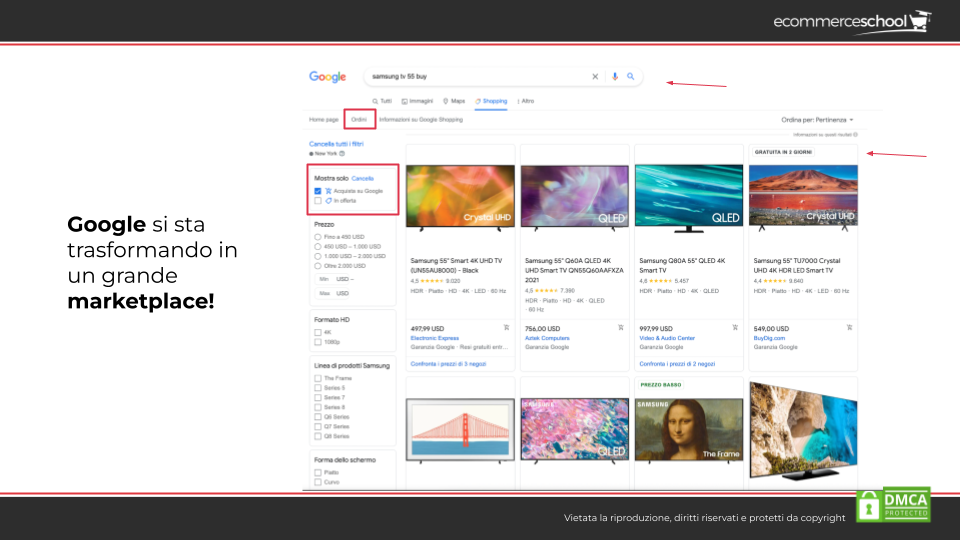Open the Ordina per: Pertinenza dropdown
The image size is (960, 540).
816,120
